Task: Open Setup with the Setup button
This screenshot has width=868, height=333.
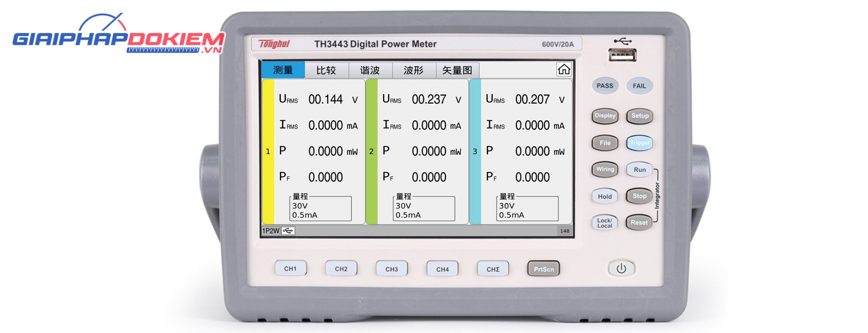Action: (x=640, y=116)
